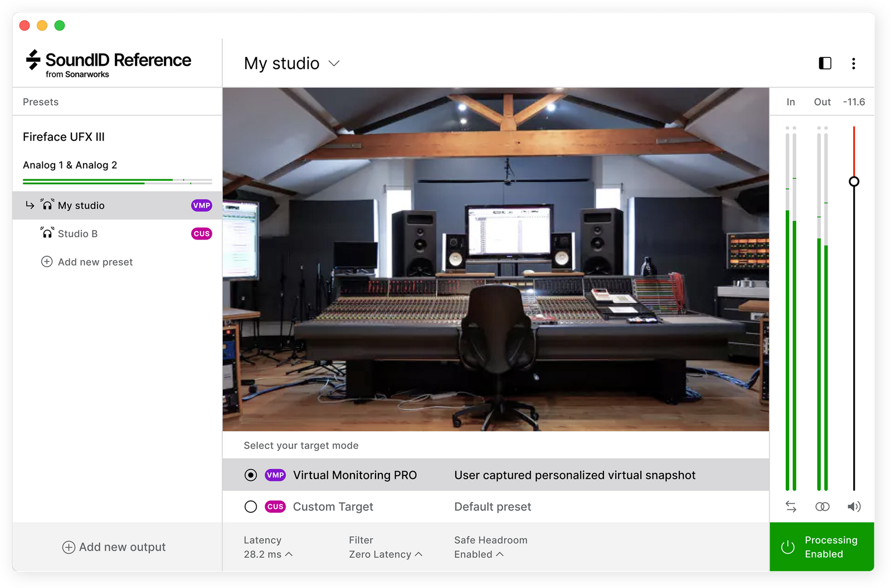Screen dimensions: 891x588
Task: Mute output with the speaker icon
Action: click(854, 506)
